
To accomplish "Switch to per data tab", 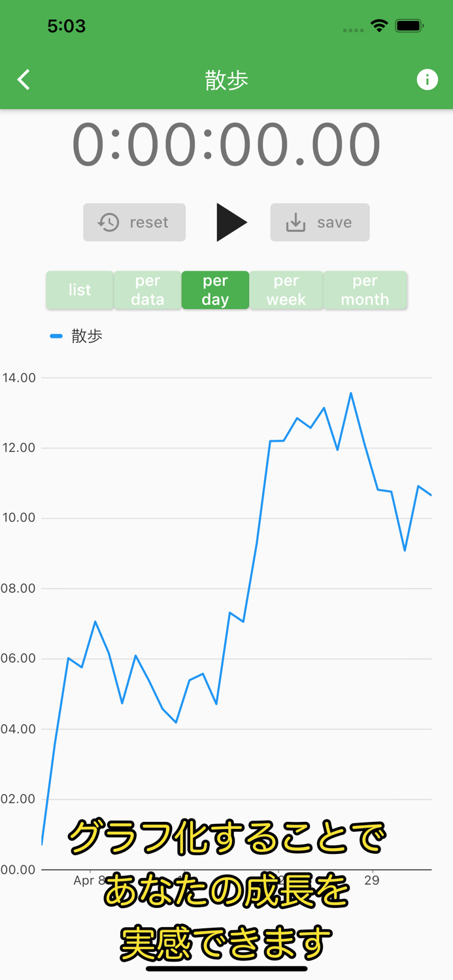I will point(148,290).
